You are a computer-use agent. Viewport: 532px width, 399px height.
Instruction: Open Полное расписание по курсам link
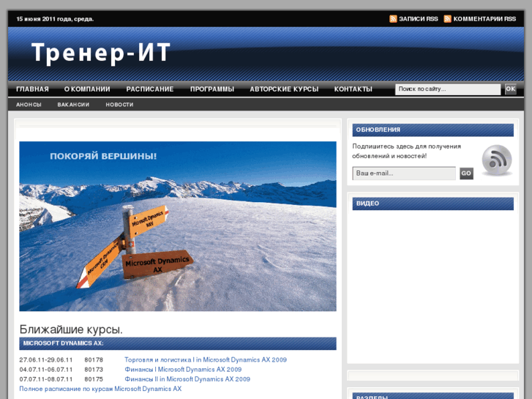pos(100,389)
